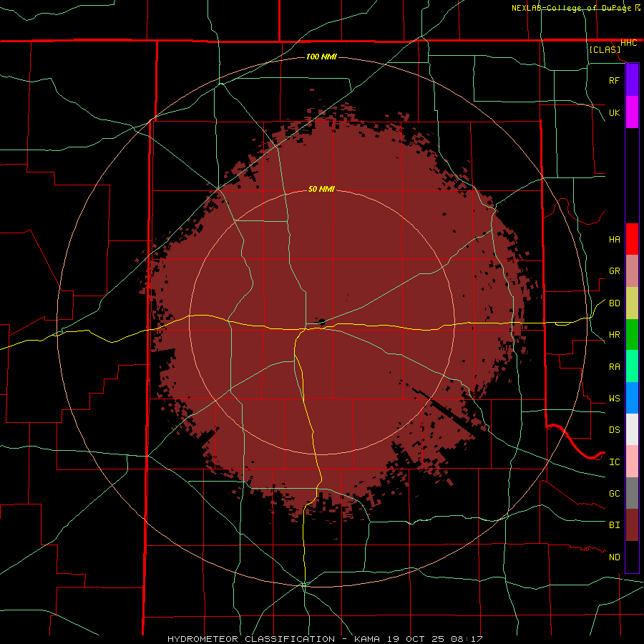Click the 'NEXLAB-College of DuPage' credit text
644x644 pixels.
572,8
